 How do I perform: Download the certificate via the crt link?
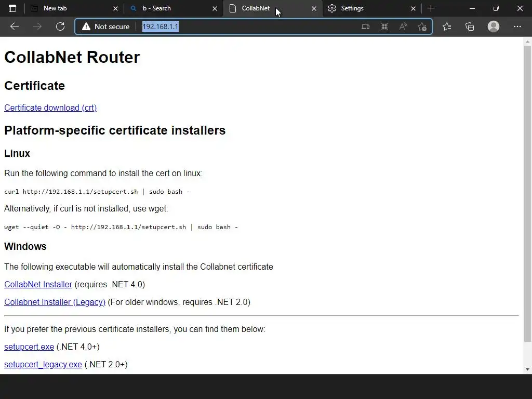click(50, 108)
